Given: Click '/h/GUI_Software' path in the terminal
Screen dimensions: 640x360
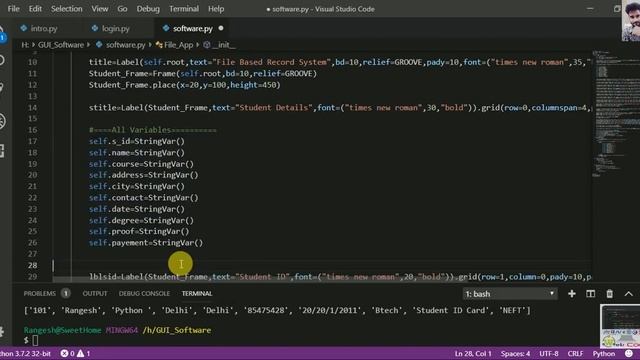Looking at the screenshot, I should point(177,330).
